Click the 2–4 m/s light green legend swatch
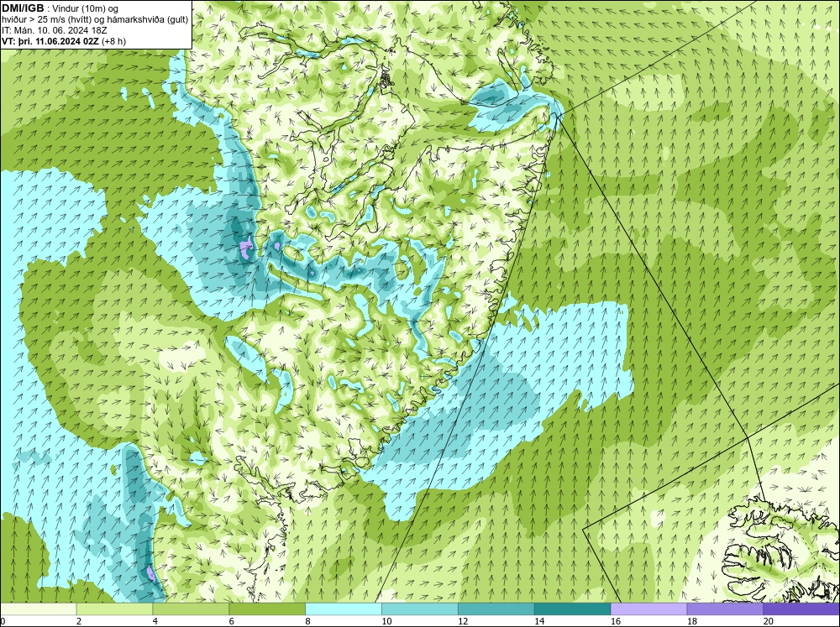 point(114,609)
